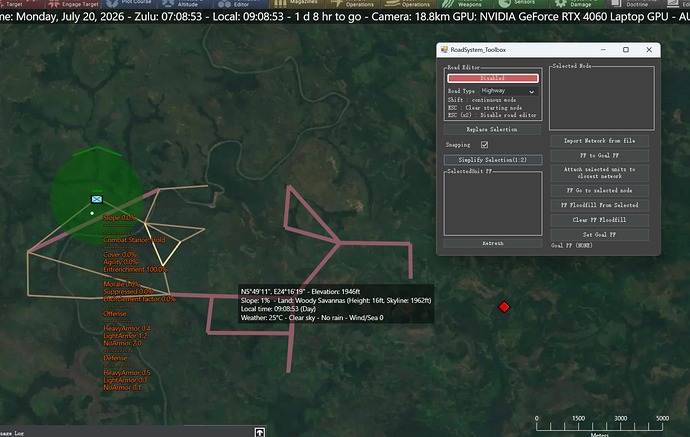This screenshot has height=437, width=690.
Task: Minimize the RoadSystem_Toolbox window
Action: pyautogui.click(x=603, y=50)
